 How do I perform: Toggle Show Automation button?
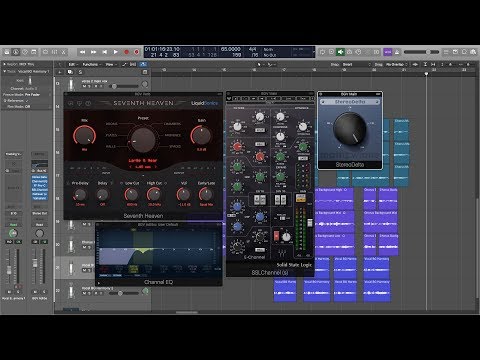coord(124,64)
